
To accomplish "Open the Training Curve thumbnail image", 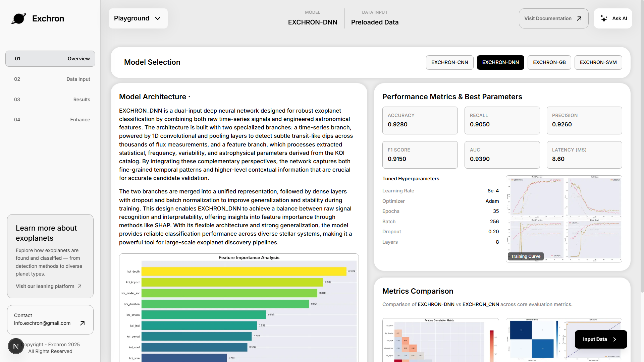I will pos(563,219).
